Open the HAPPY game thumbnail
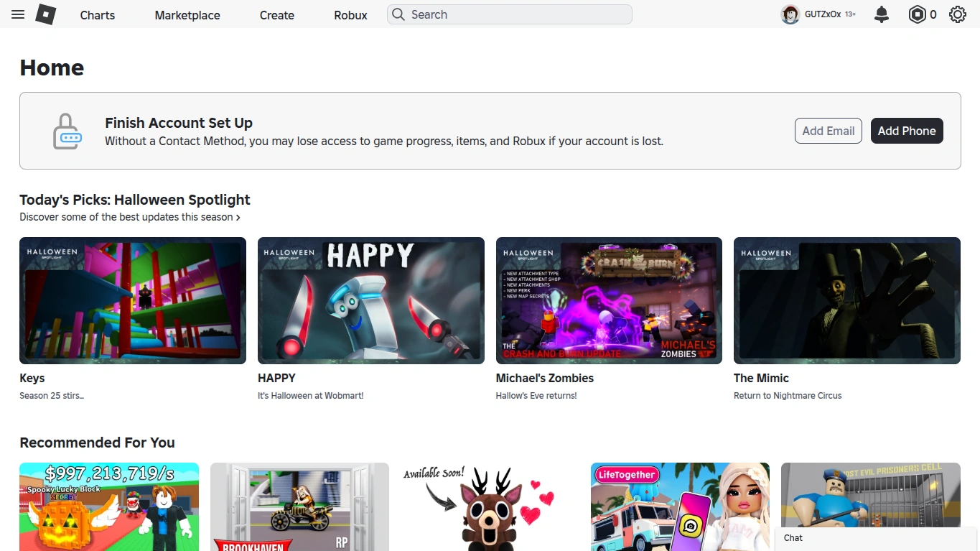Image resolution: width=980 pixels, height=551 pixels. tap(371, 300)
